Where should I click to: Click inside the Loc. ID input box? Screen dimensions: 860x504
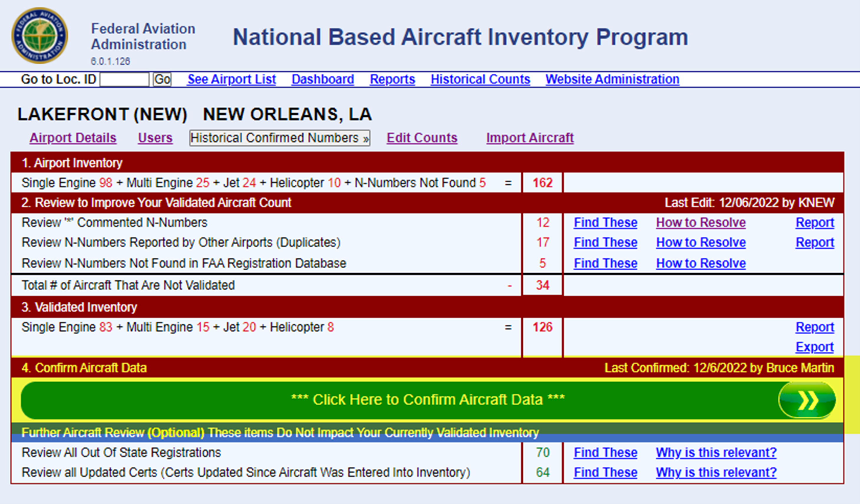coord(124,79)
